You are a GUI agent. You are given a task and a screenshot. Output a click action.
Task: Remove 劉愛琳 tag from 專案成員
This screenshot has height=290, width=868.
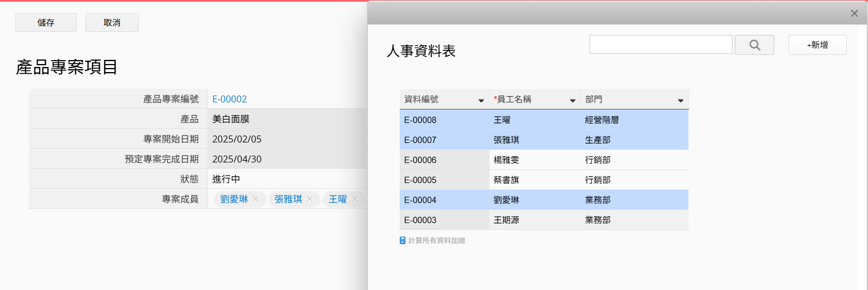click(x=256, y=199)
